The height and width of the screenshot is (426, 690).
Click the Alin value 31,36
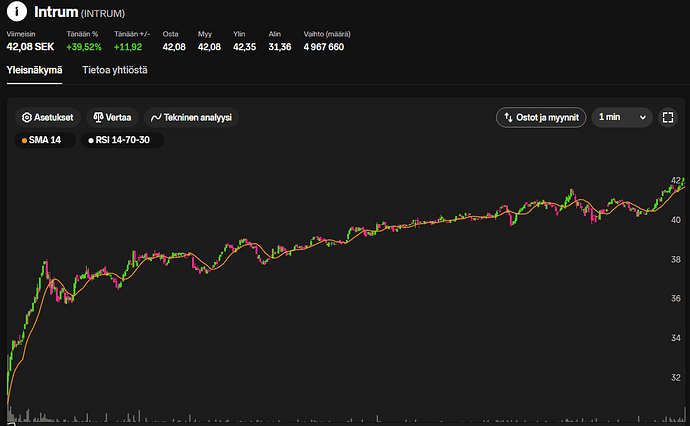[x=280, y=47]
